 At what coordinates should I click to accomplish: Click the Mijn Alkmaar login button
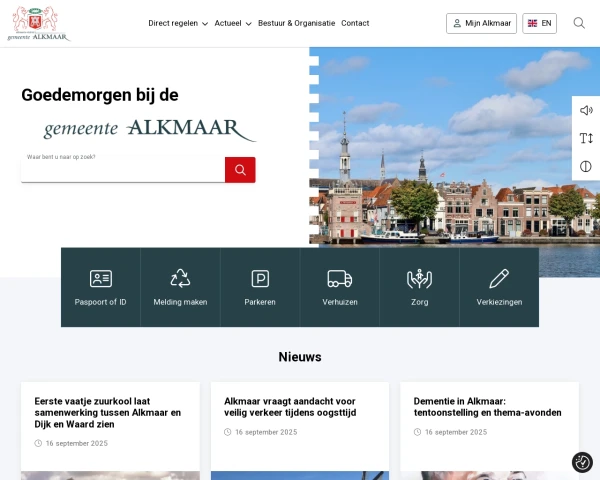[480, 23]
